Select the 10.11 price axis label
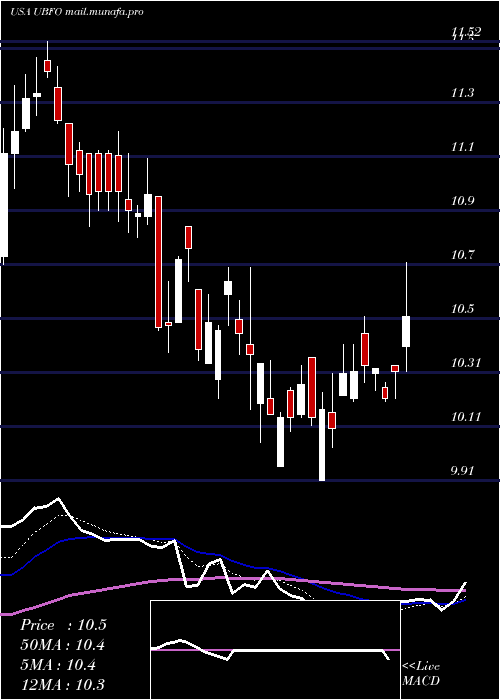Viewport: 500px width, 700px height. (x=466, y=417)
